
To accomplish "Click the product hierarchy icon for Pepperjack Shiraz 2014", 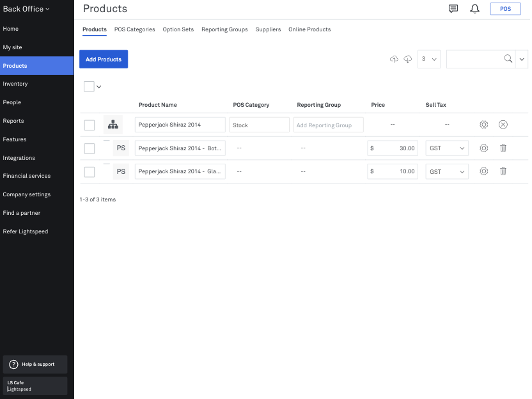I will pyautogui.click(x=113, y=125).
